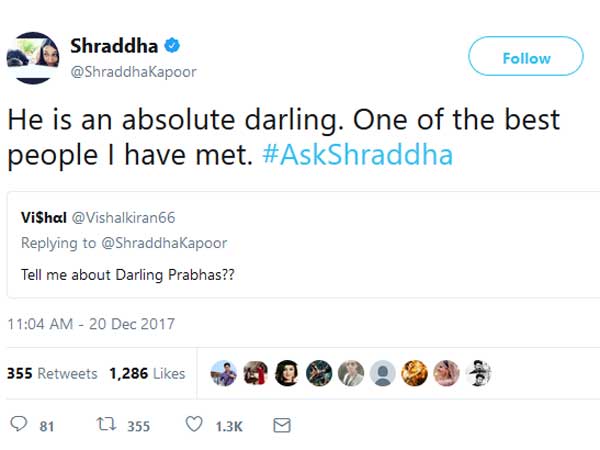
Task: Like the tweet with heart icon
Action: coord(194,426)
